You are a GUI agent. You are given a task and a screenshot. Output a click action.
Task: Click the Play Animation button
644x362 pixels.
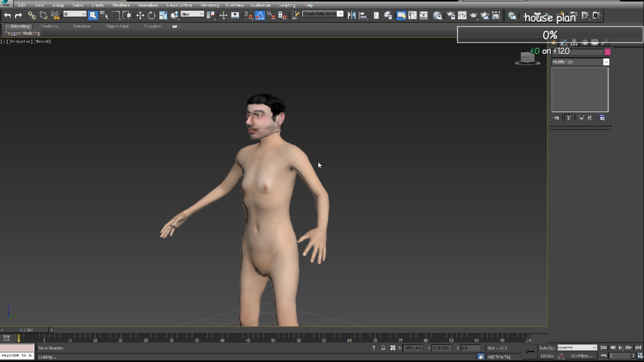[620, 348]
